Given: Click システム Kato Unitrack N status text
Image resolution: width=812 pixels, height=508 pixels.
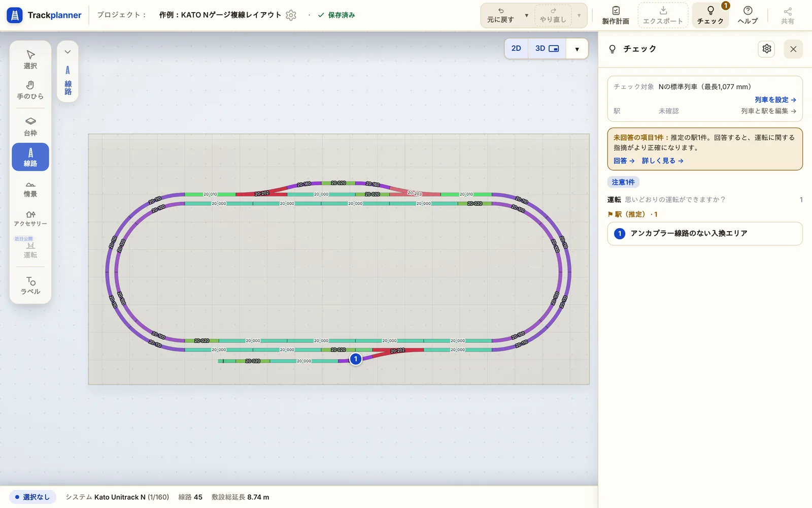Looking at the screenshot, I should (x=117, y=497).
